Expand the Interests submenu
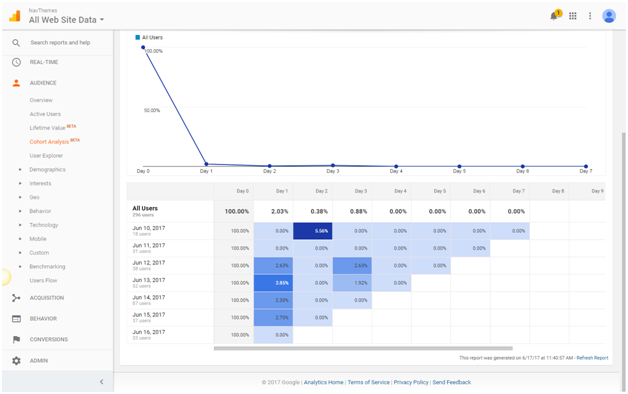This screenshot has width=628, height=394. point(20,183)
